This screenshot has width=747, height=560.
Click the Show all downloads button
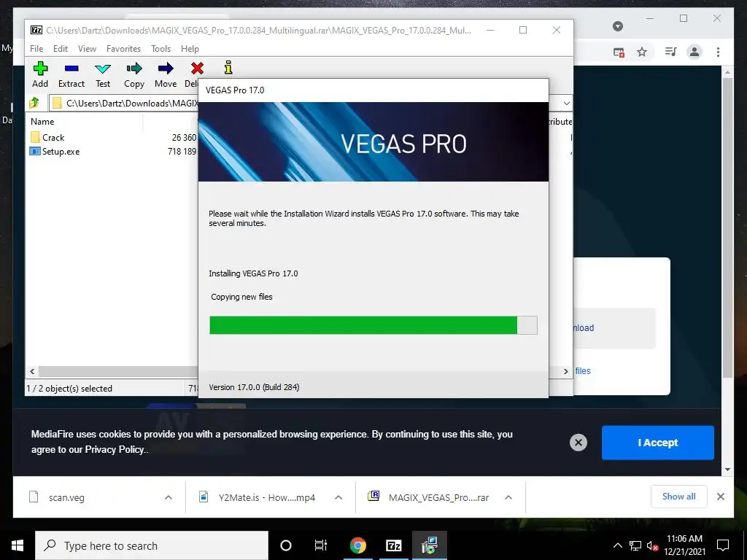click(679, 497)
